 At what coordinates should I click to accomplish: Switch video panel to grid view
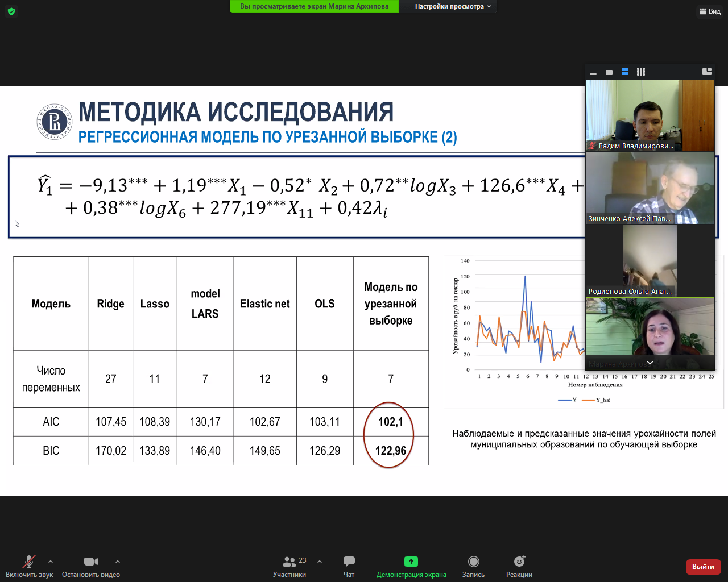(x=641, y=72)
